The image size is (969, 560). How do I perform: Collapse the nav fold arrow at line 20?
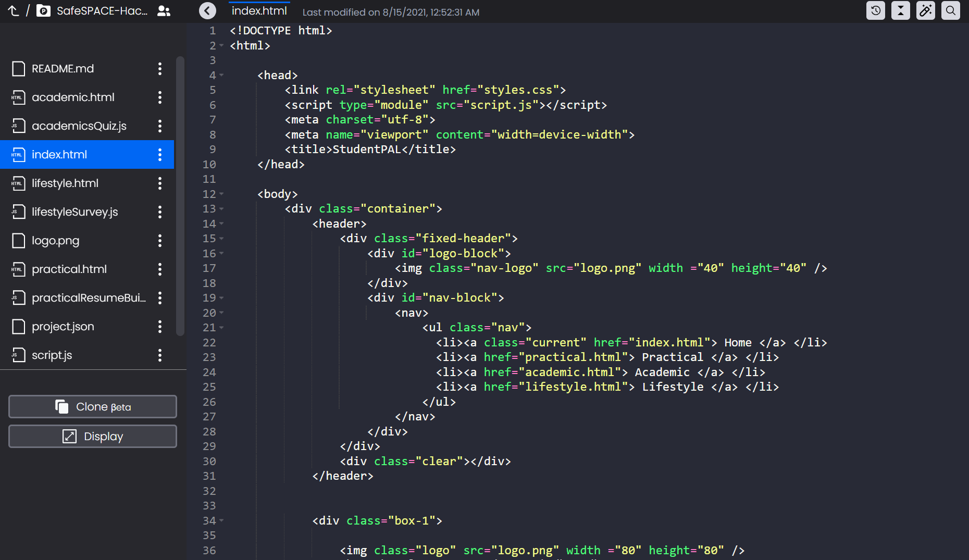click(221, 313)
